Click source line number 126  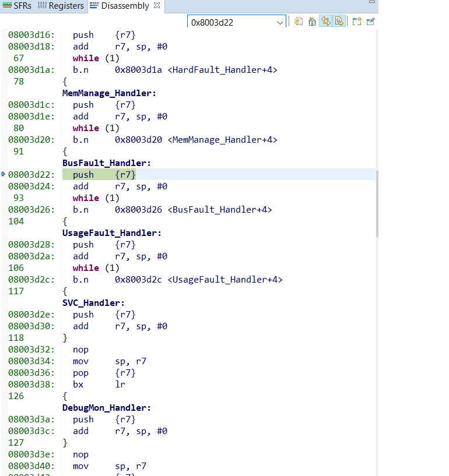click(16, 396)
